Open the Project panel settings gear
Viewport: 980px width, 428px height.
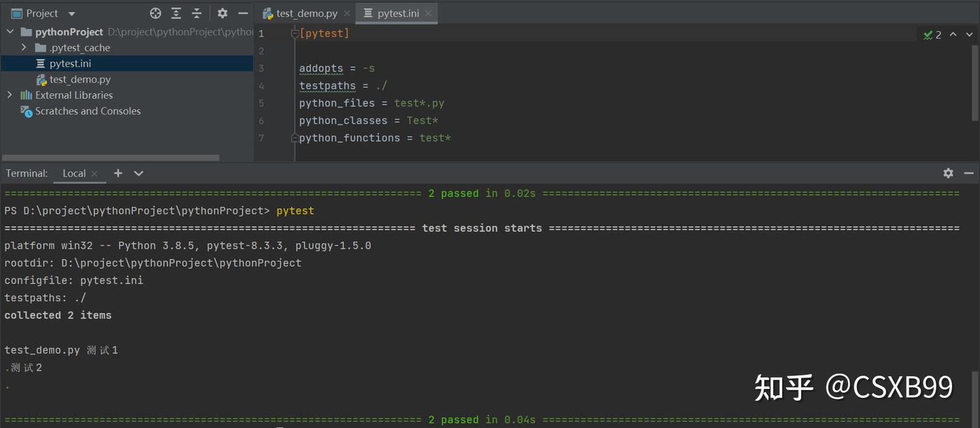coord(223,13)
